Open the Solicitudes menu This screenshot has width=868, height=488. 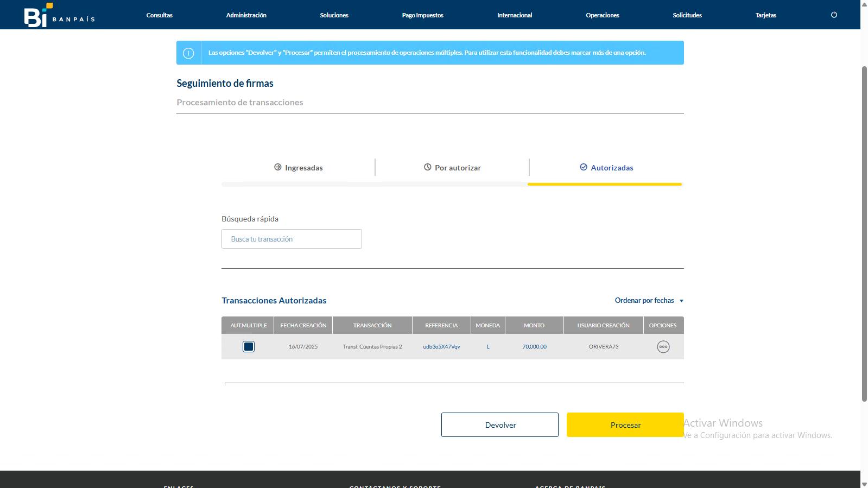(687, 15)
